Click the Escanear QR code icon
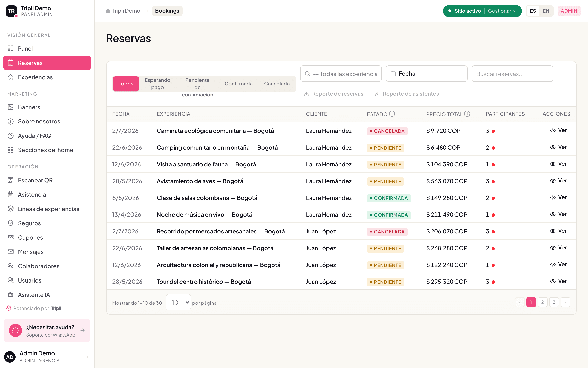 point(10,180)
